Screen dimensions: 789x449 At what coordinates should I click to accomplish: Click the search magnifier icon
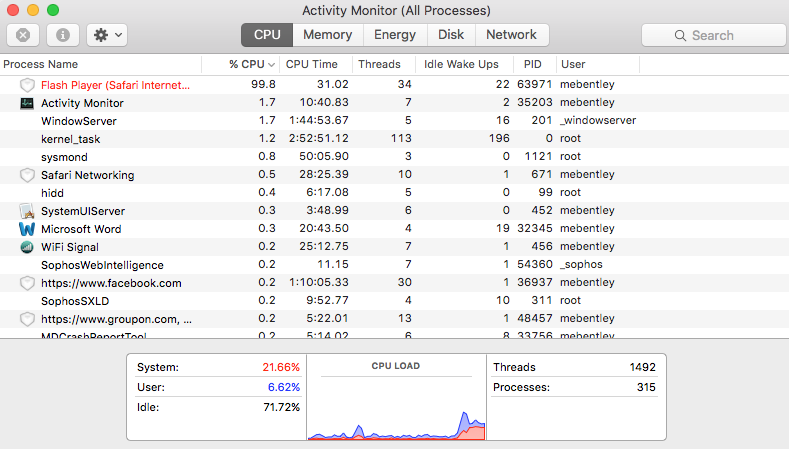[680, 35]
